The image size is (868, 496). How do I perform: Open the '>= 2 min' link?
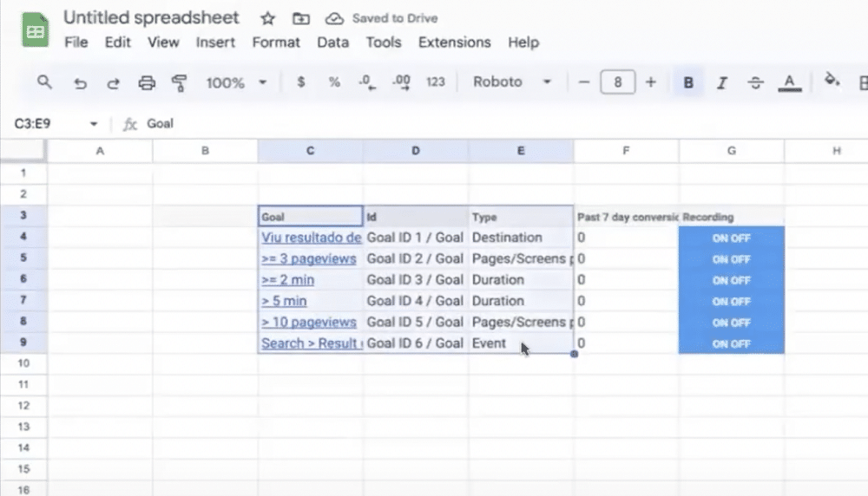[x=287, y=280]
